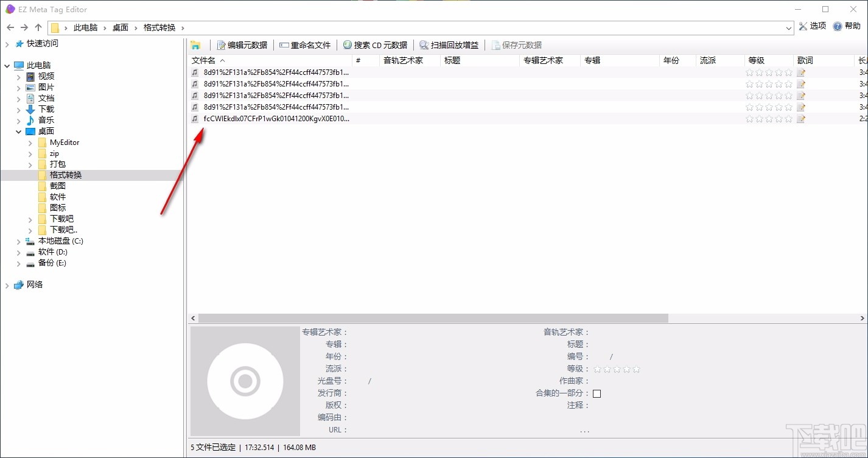Expand the 网络 node in sidebar
The height and width of the screenshot is (458, 868).
[7, 284]
